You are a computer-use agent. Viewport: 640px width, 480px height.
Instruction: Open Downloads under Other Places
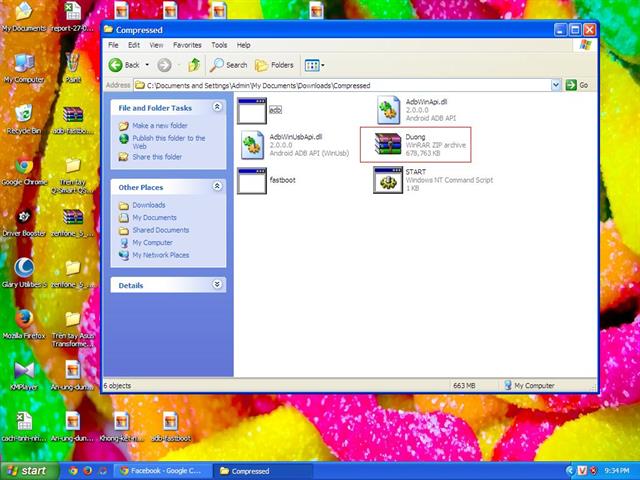(x=149, y=205)
